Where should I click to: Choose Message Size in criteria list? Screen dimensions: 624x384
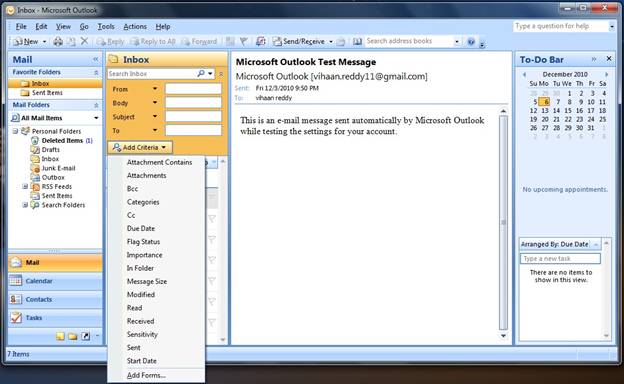coord(147,281)
